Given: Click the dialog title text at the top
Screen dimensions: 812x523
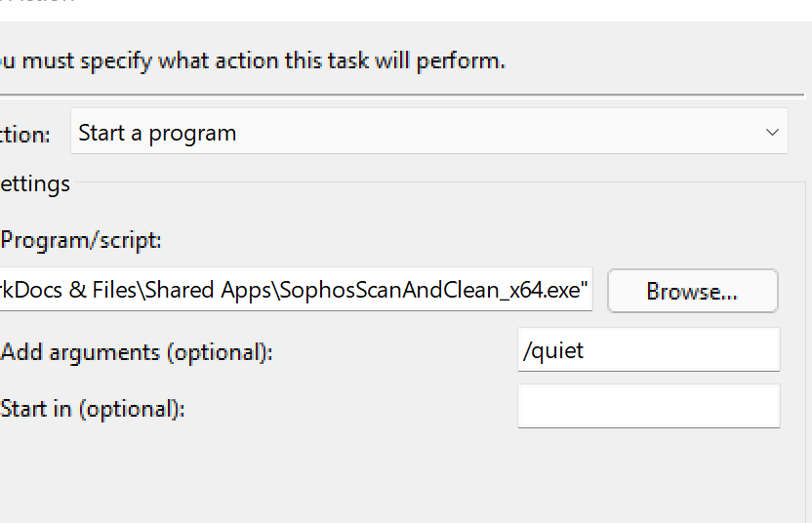Looking at the screenshot, I should pyautogui.click(x=39, y=2).
